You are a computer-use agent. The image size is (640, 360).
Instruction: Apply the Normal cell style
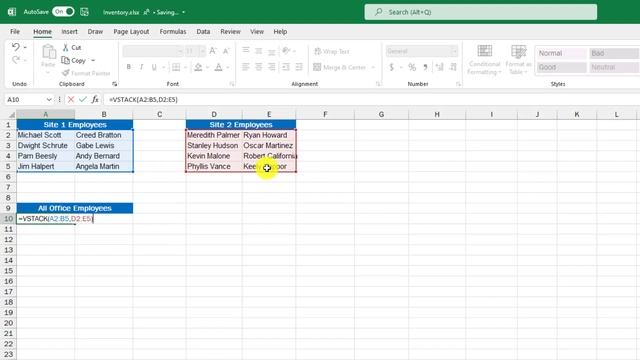pos(561,53)
